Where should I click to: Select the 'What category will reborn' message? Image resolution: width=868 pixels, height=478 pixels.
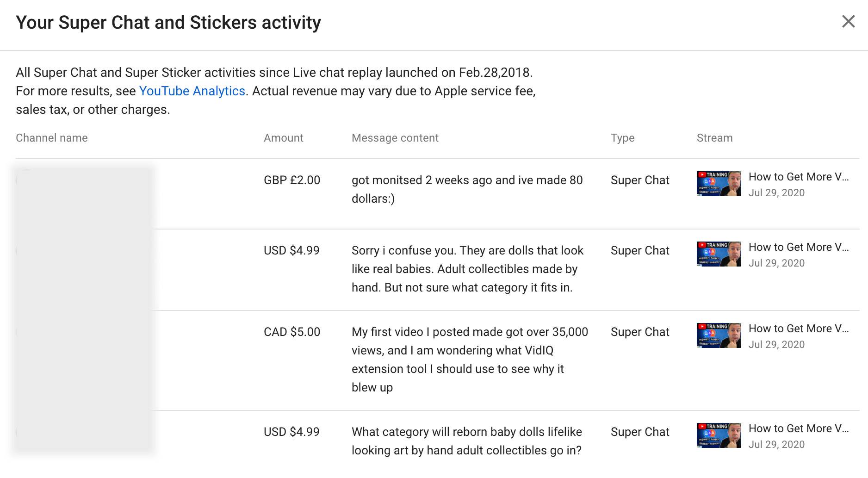466,441
